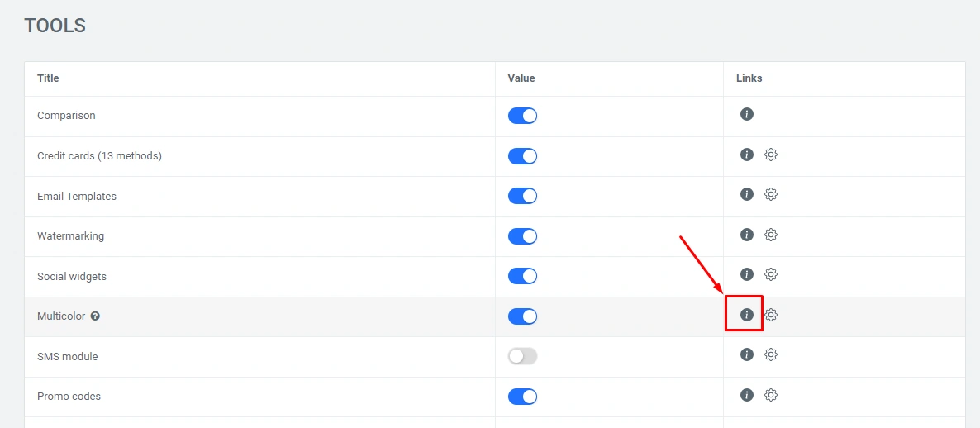
Task: Click the Comparison info icon
Action: coord(747,114)
